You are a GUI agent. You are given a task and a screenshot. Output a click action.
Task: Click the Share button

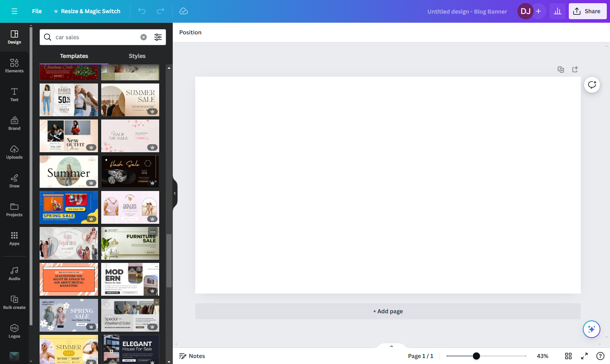tap(587, 11)
